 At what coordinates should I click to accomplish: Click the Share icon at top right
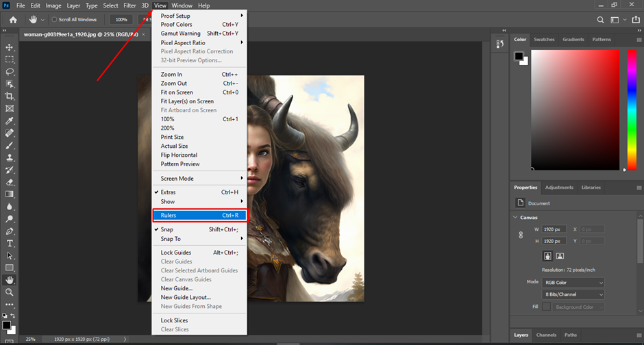[636, 20]
